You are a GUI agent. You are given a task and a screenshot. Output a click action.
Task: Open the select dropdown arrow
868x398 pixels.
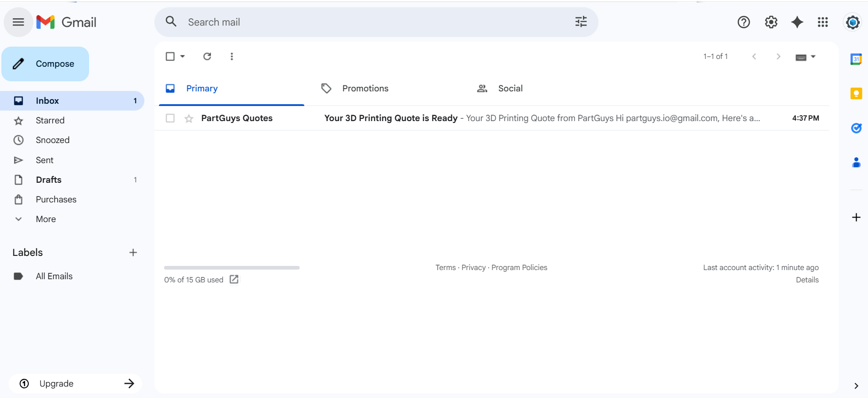tap(182, 56)
